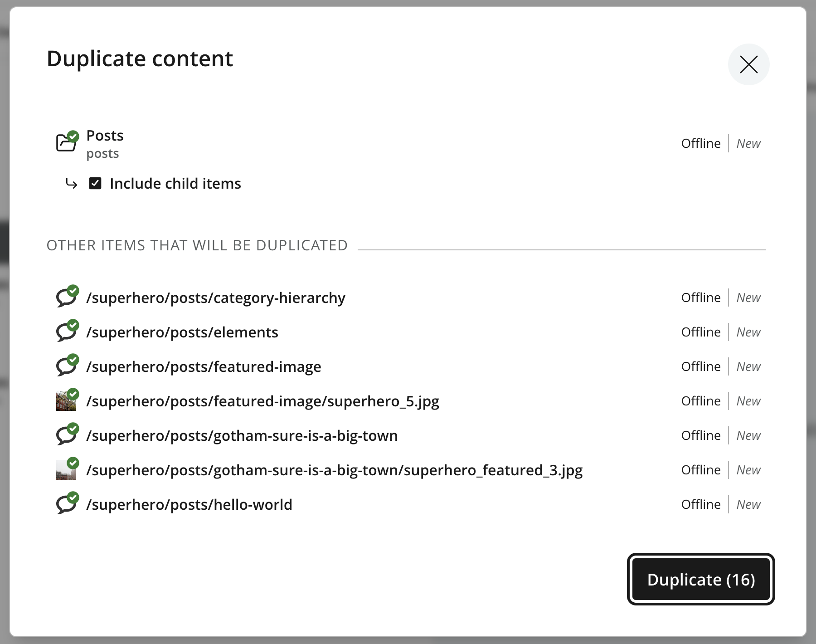Click New status for superhero_5.jpg row
Screen dimensions: 816x644
pyautogui.click(x=748, y=401)
